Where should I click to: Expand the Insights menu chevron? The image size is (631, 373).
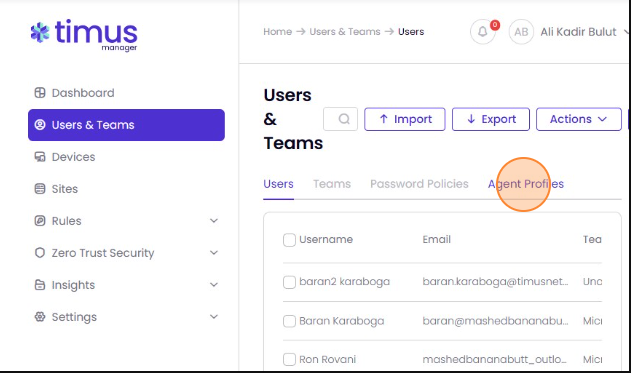(214, 284)
